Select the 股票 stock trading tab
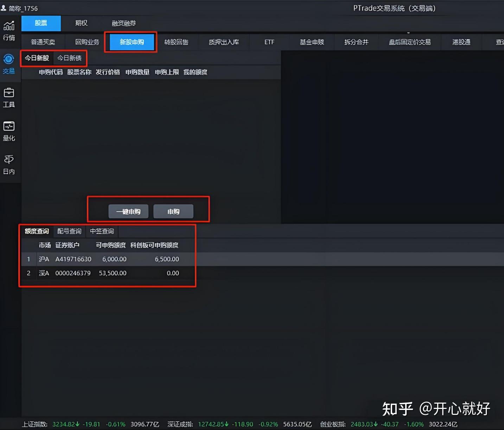 [41, 23]
